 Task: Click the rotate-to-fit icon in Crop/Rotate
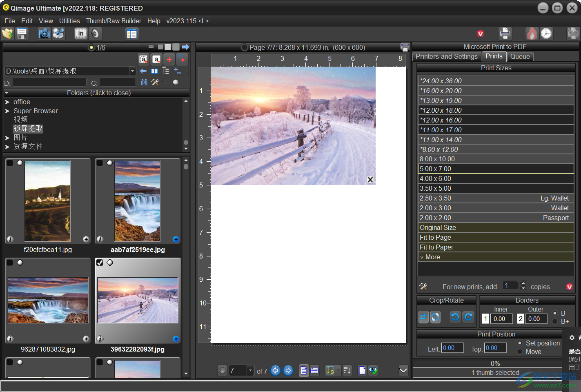pos(436,317)
